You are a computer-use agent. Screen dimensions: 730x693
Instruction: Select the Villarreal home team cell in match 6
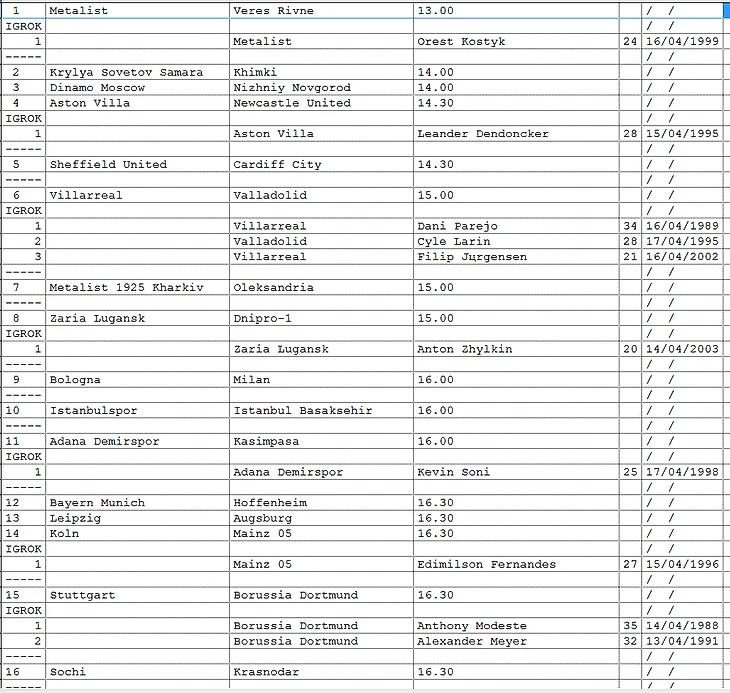click(x=137, y=195)
